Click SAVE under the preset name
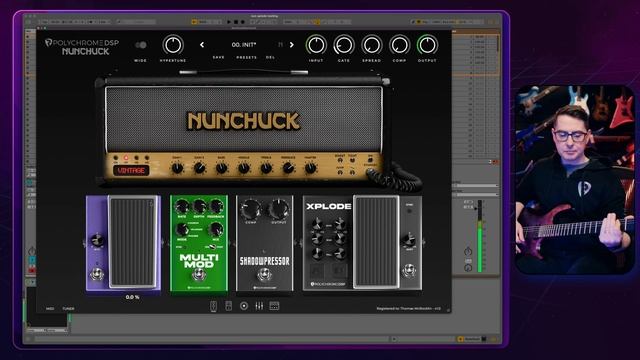This screenshot has width=640, height=360. click(218, 58)
